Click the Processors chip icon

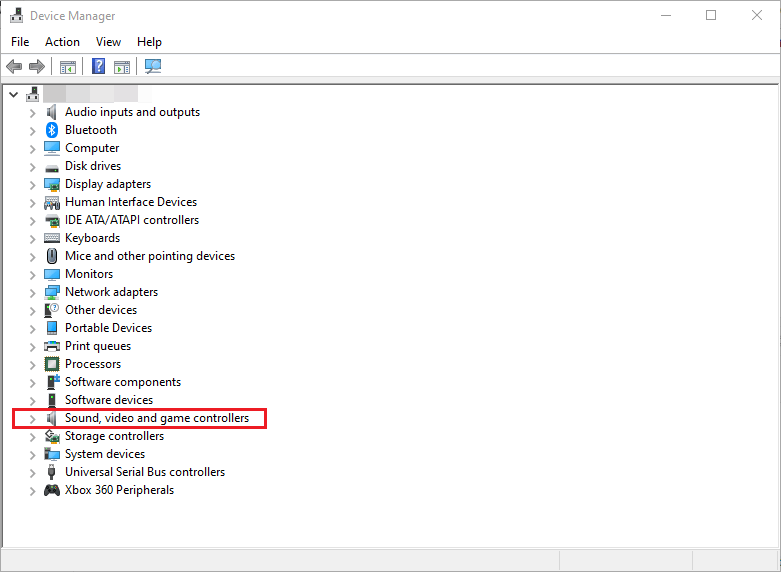click(x=52, y=364)
